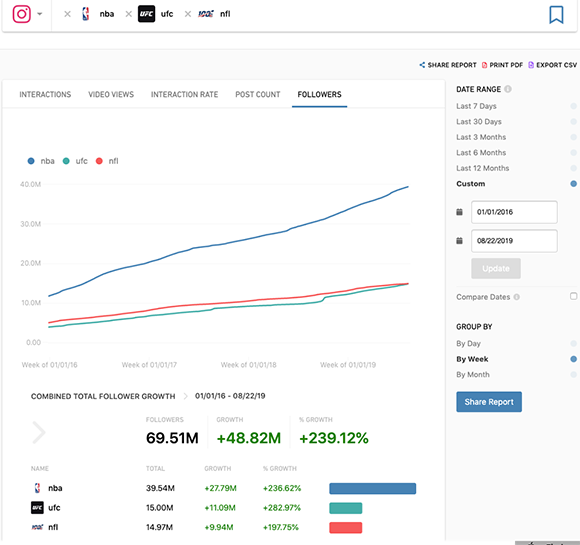Click the Instagram platform icon
The width and height of the screenshot is (580, 545).
21,14
